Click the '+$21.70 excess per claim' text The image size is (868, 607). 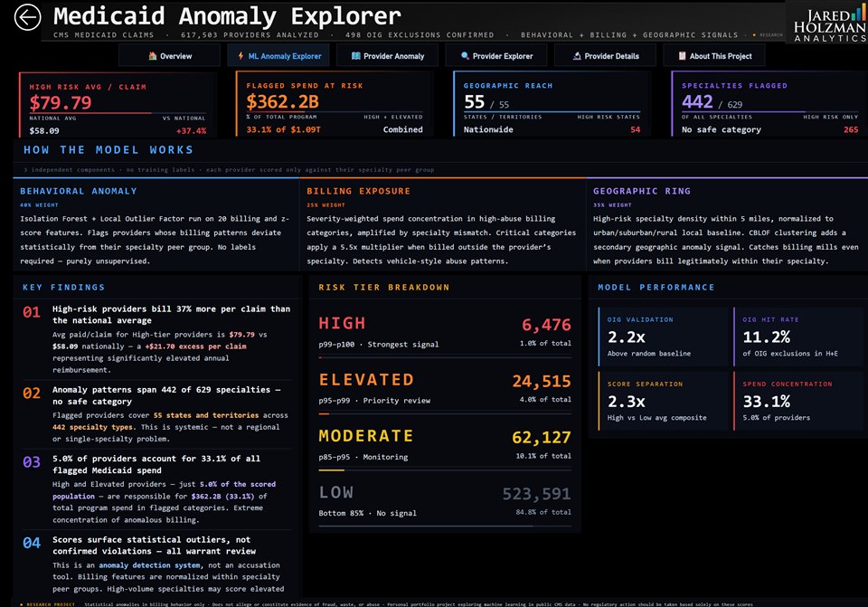pyautogui.click(x=195, y=346)
